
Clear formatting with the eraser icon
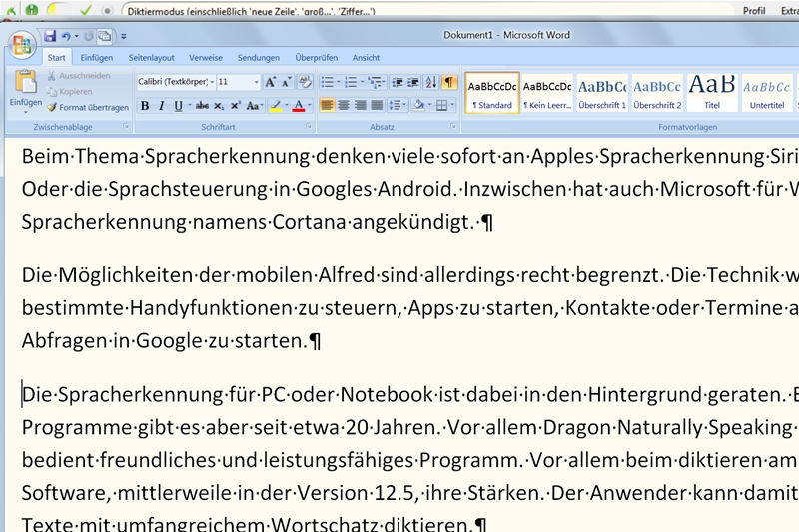[305, 82]
